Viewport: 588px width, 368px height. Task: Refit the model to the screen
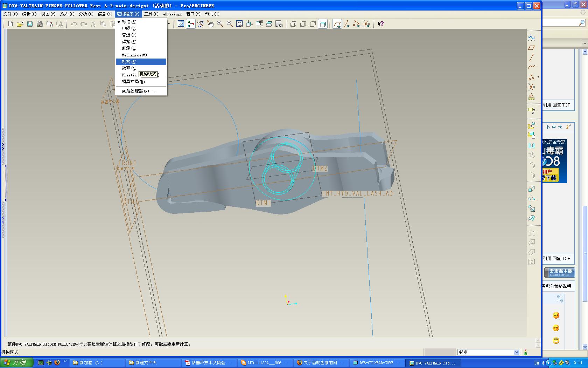(x=240, y=24)
